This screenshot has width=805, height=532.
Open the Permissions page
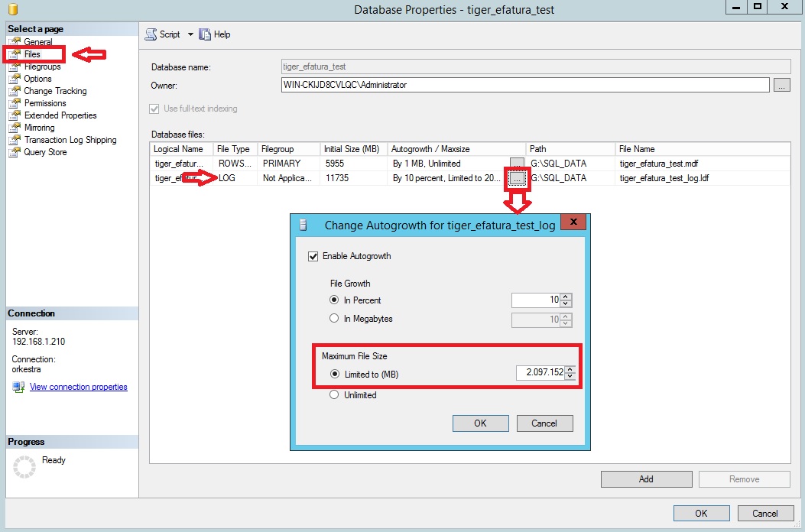click(x=45, y=103)
